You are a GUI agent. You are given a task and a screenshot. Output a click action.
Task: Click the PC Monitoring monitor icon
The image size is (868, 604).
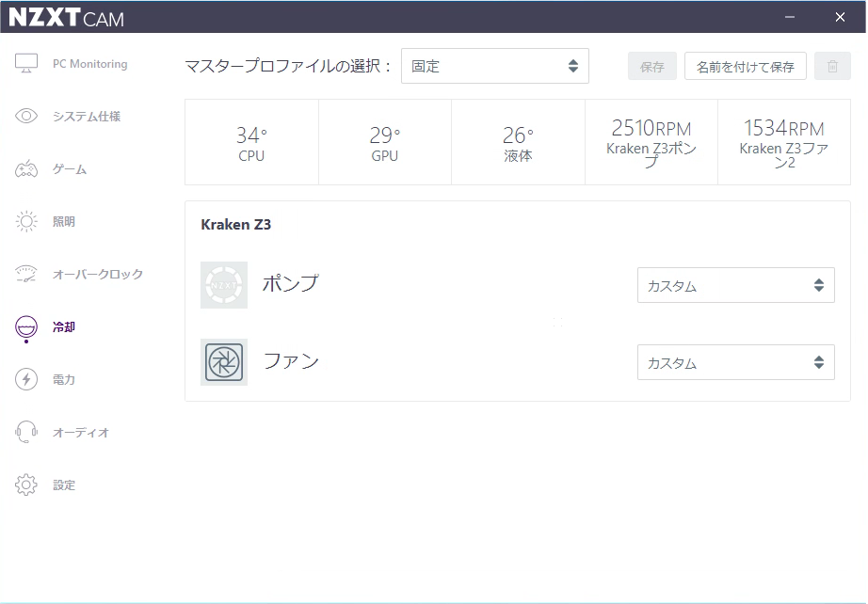coord(26,64)
